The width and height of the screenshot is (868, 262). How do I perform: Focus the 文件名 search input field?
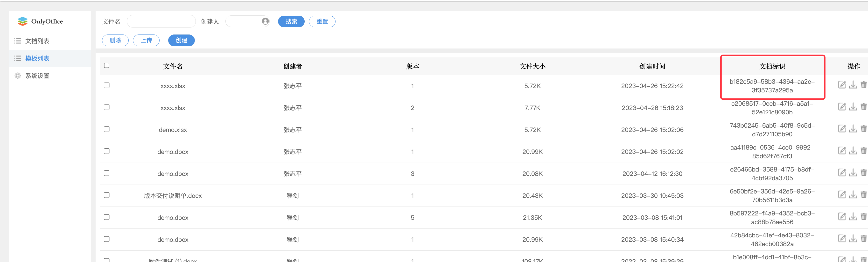click(x=161, y=21)
